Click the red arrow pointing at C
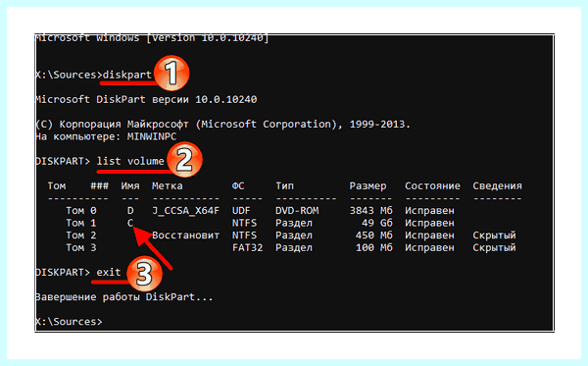The height and width of the screenshot is (366, 588). [152, 247]
